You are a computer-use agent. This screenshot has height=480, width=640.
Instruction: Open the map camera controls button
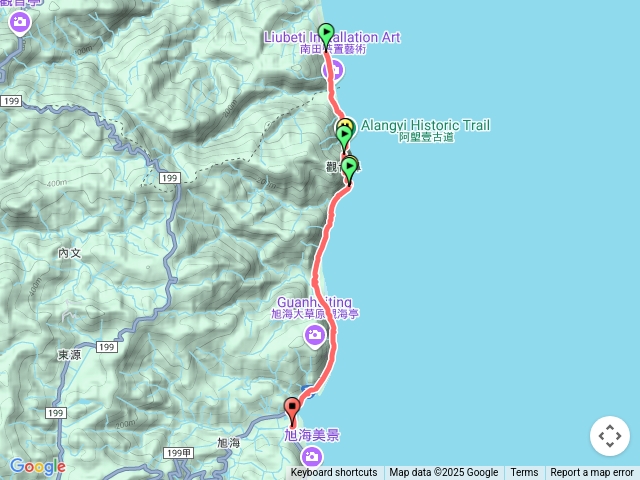click(609, 436)
